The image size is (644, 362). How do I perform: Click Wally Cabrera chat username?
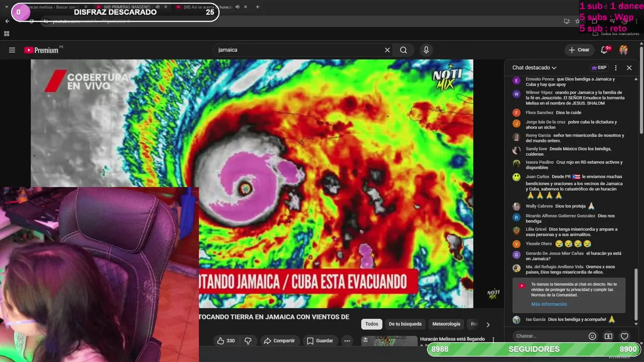(x=539, y=206)
